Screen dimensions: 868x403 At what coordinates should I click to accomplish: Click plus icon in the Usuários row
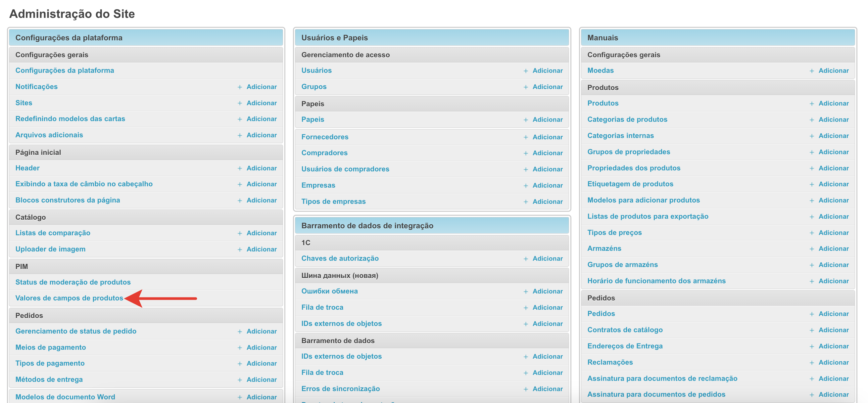click(526, 71)
